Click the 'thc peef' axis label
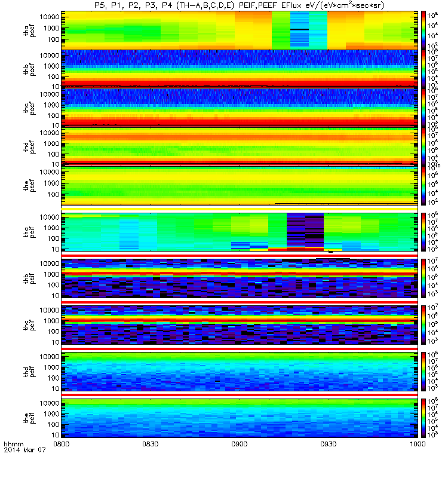The width and height of the screenshot is (448, 478). tap(29, 108)
